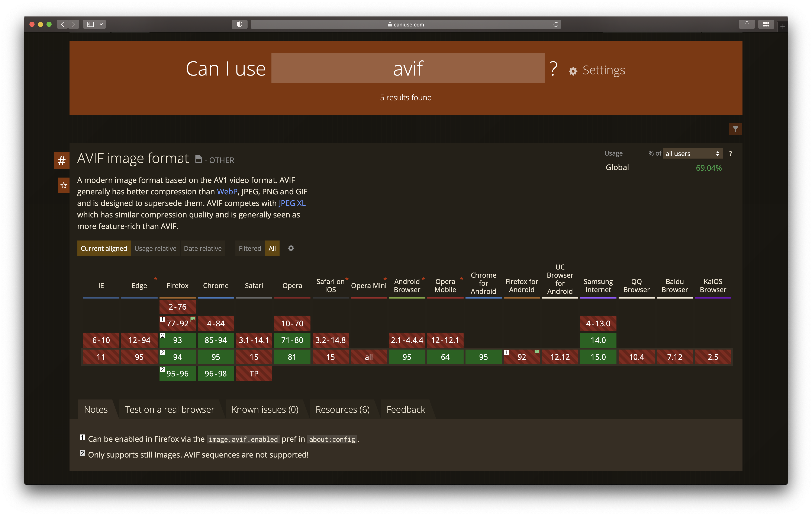Viewport: 812px width, 516px height.
Task: Click the caniuse.com address bar
Action: [x=406, y=24]
